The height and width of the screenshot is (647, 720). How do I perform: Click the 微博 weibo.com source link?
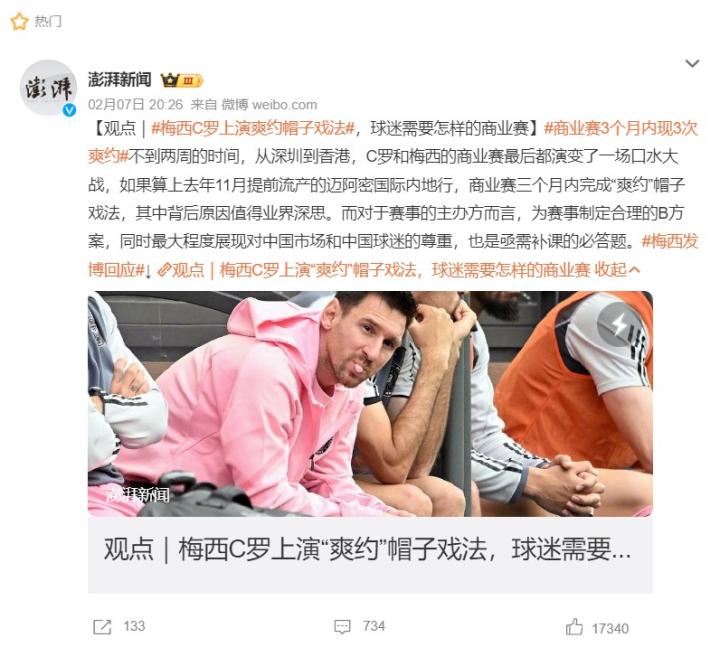point(269,105)
